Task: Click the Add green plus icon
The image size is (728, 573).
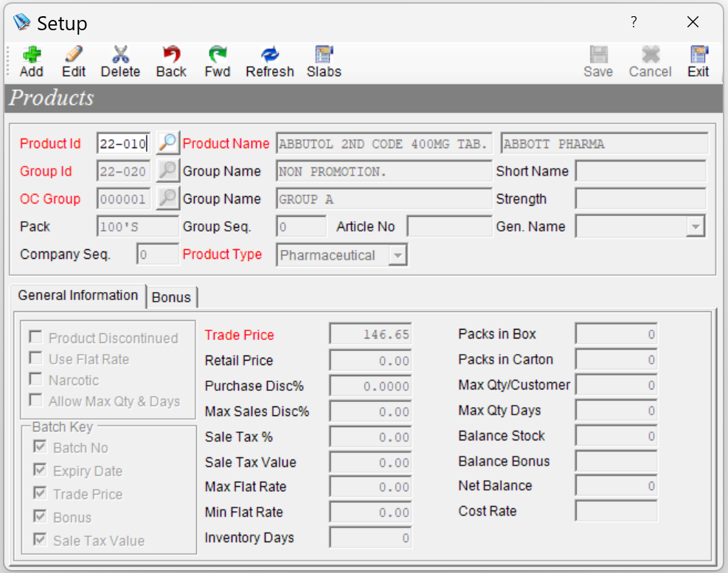Action: (32, 55)
